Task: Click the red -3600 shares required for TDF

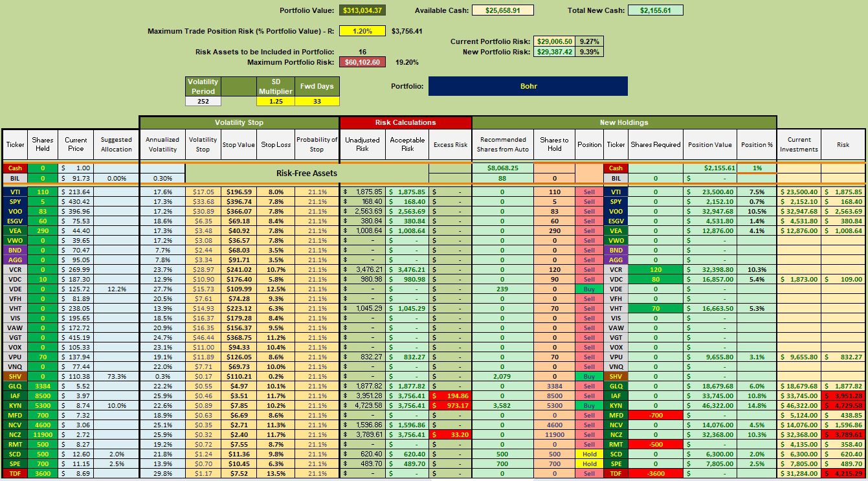Action: click(656, 473)
